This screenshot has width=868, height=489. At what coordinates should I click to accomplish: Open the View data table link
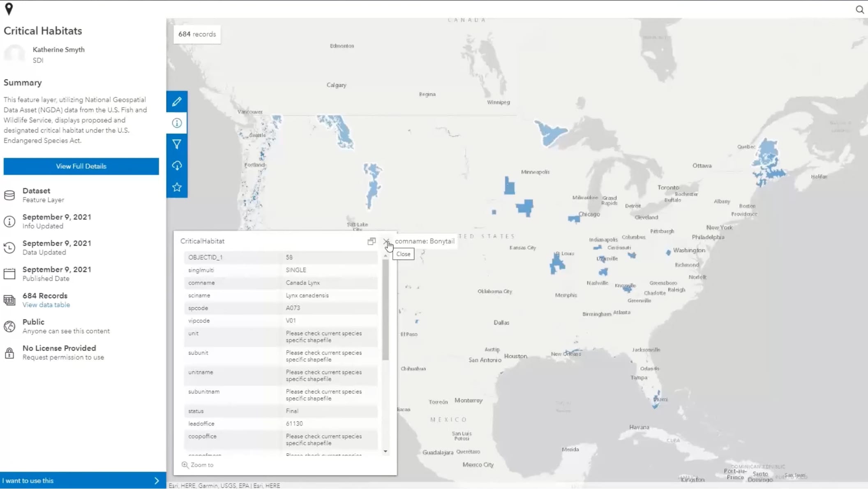coord(46,305)
